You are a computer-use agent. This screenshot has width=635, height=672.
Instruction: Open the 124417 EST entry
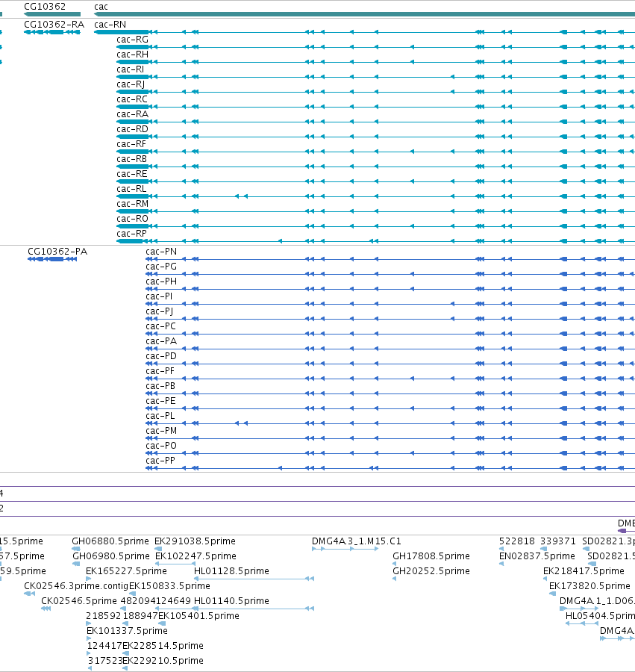[x=104, y=646]
